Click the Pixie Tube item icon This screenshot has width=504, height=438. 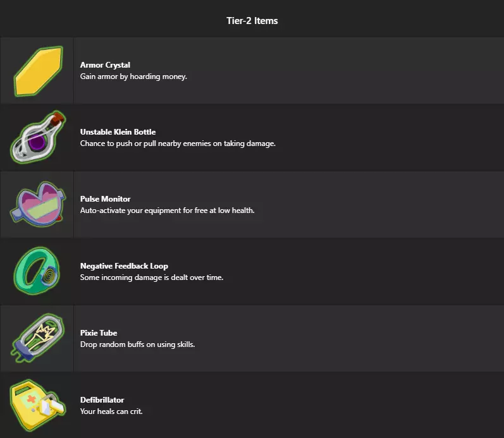37,339
